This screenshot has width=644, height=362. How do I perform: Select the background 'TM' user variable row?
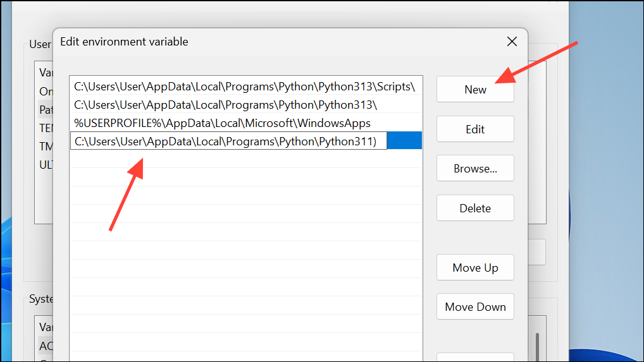pyautogui.click(x=46, y=147)
